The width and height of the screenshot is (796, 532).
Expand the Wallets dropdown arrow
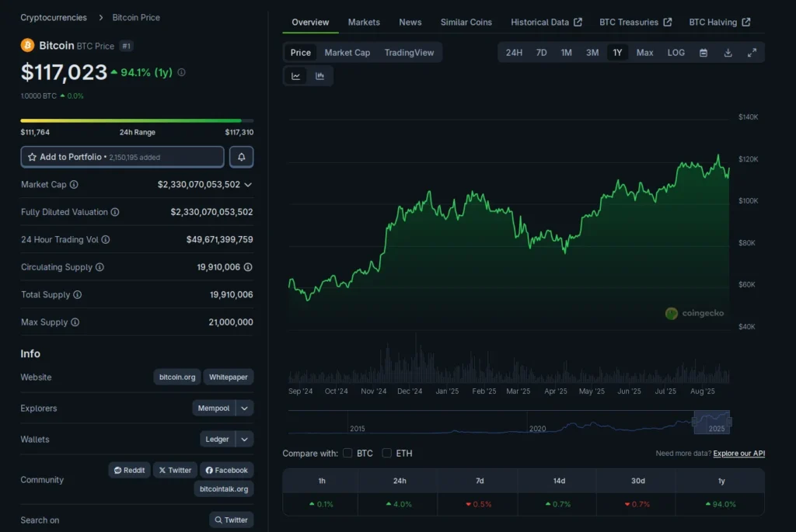click(244, 440)
